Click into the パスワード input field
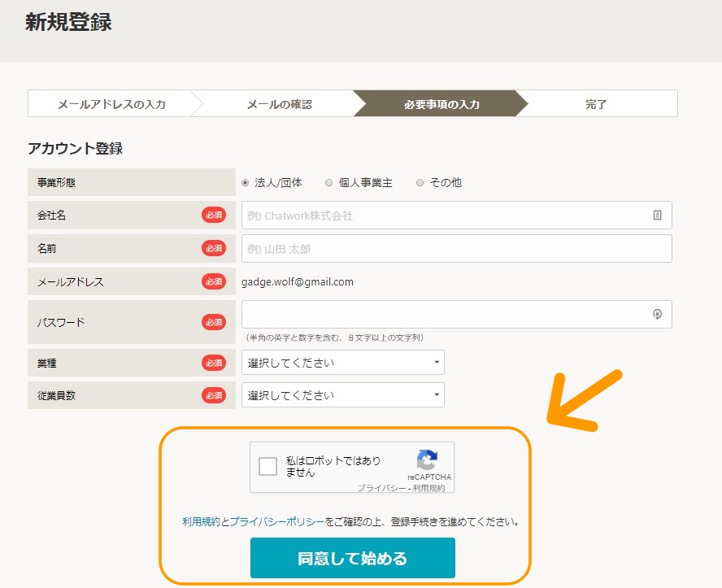 click(443, 315)
